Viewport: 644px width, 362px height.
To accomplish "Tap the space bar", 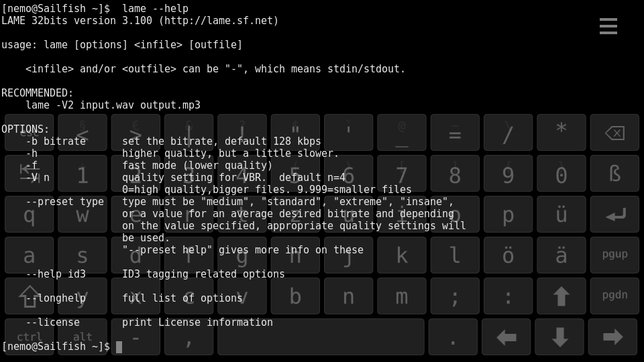I will [x=321, y=337].
